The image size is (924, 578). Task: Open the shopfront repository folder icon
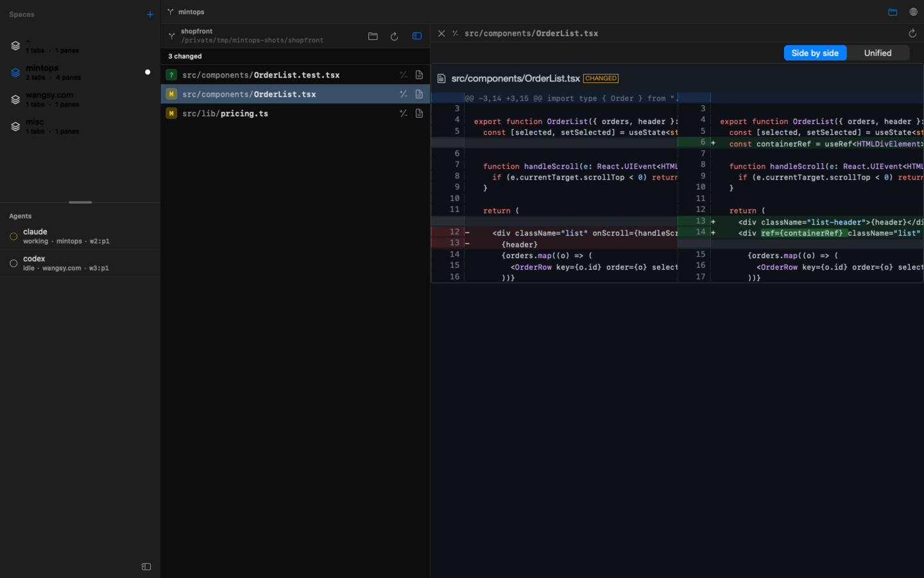373,36
